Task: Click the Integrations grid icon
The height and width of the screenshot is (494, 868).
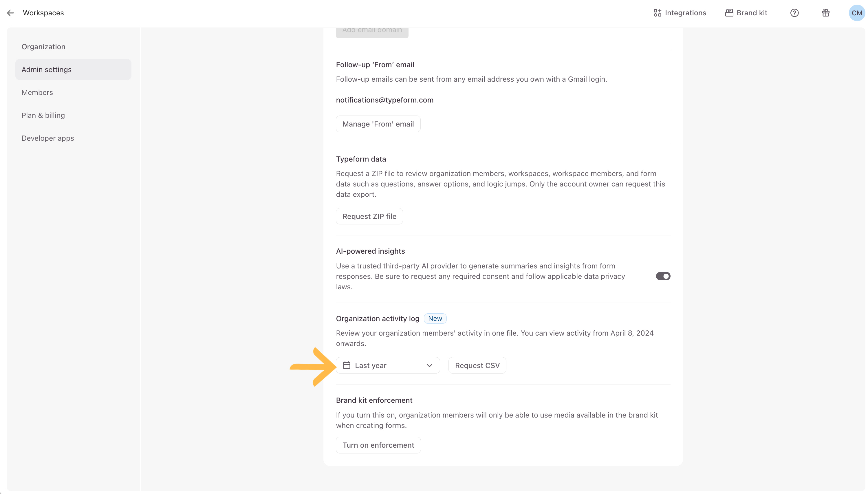Action: (657, 13)
